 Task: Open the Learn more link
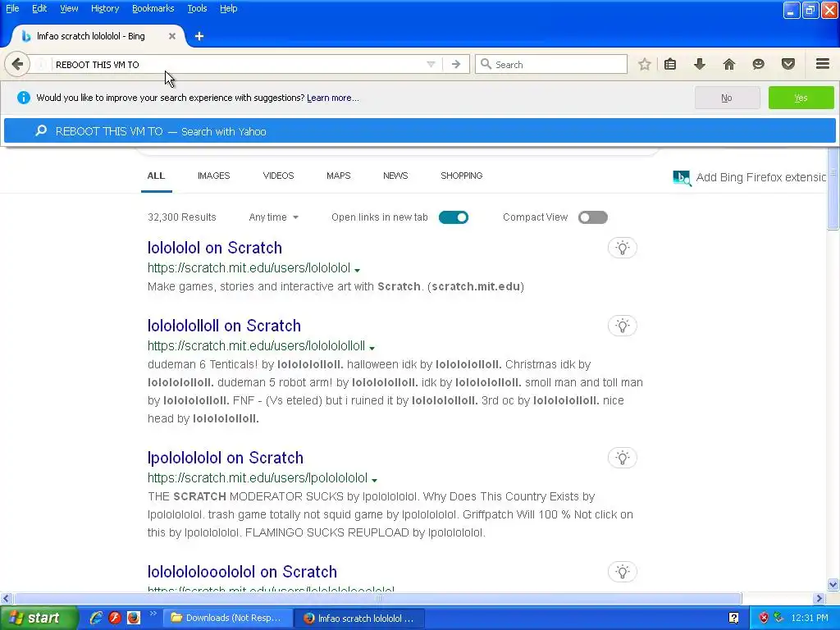[x=333, y=98]
